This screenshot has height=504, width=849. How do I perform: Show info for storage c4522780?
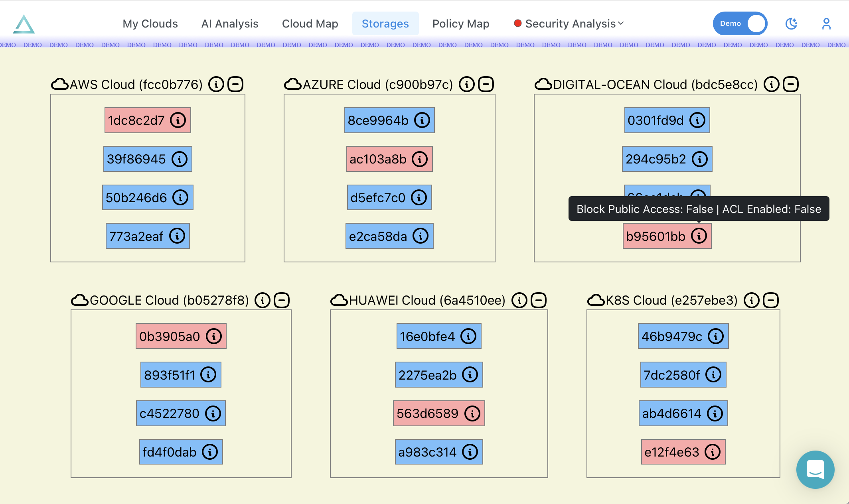(x=213, y=413)
